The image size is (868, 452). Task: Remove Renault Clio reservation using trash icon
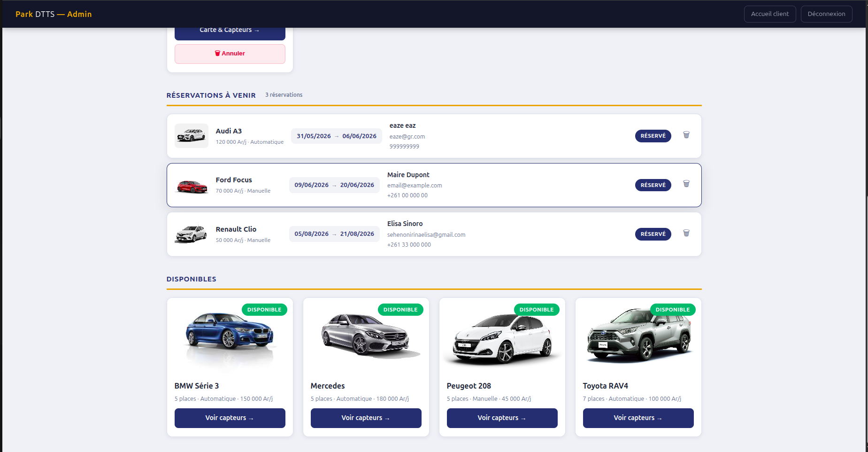(x=686, y=233)
